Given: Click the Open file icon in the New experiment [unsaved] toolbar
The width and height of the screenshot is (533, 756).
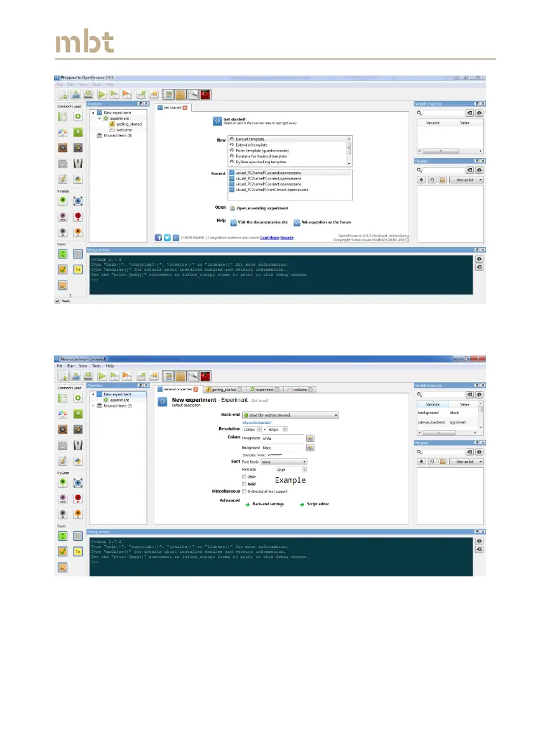Looking at the screenshot, I should [x=76, y=376].
